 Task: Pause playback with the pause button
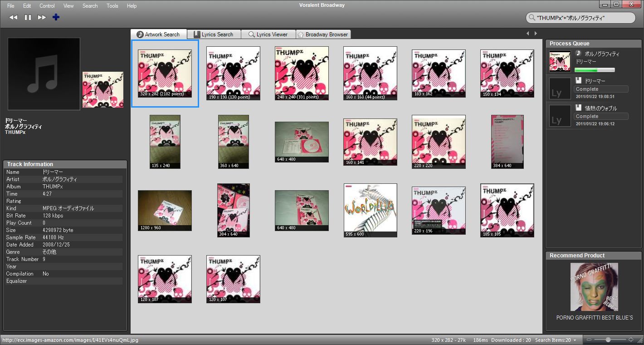pyautogui.click(x=28, y=17)
